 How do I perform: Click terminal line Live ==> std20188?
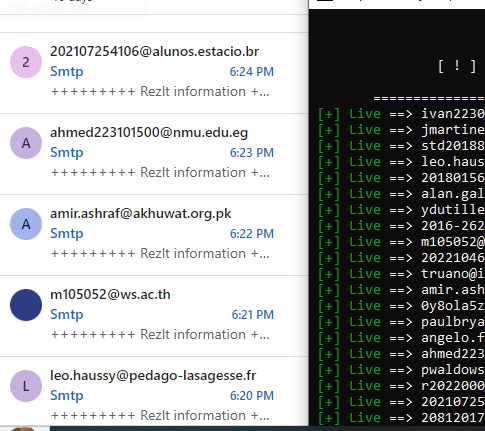tap(401, 146)
